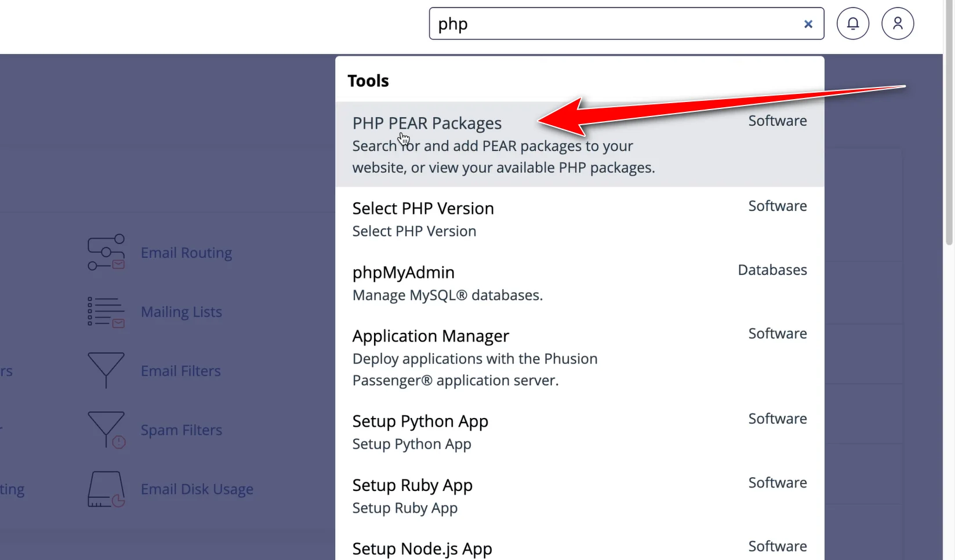Click the Email Routing link
The image size is (955, 560).
186,252
